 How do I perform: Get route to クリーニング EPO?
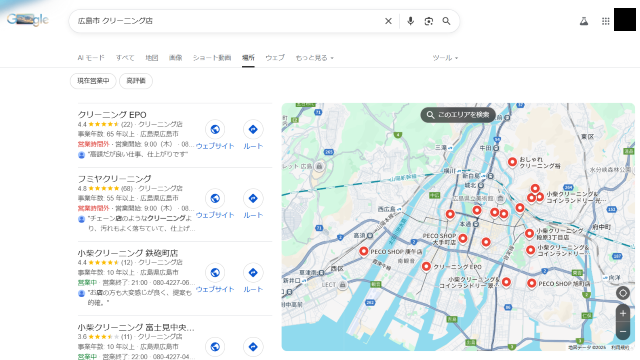(253, 135)
